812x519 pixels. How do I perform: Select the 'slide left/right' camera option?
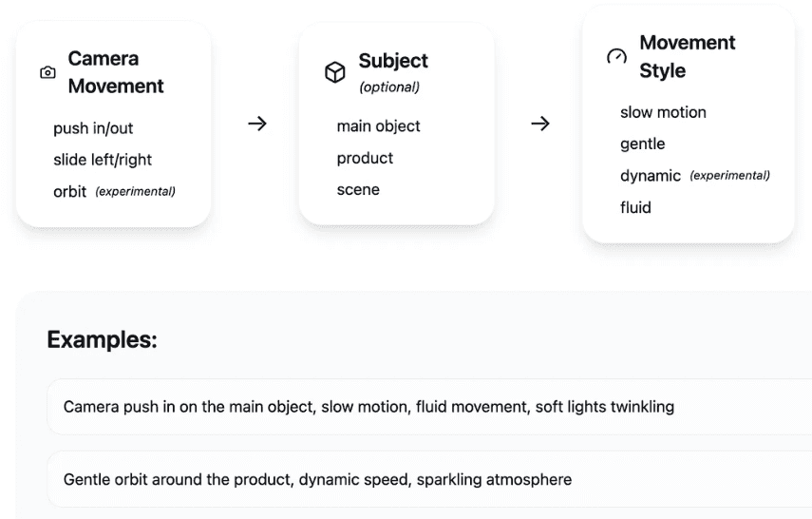pos(103,160)
